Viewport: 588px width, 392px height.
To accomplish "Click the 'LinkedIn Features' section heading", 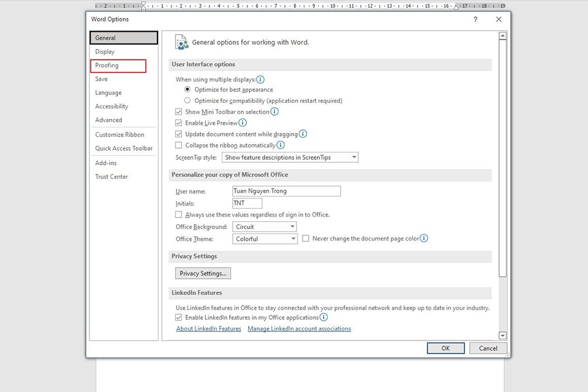I will pos(197,293).
